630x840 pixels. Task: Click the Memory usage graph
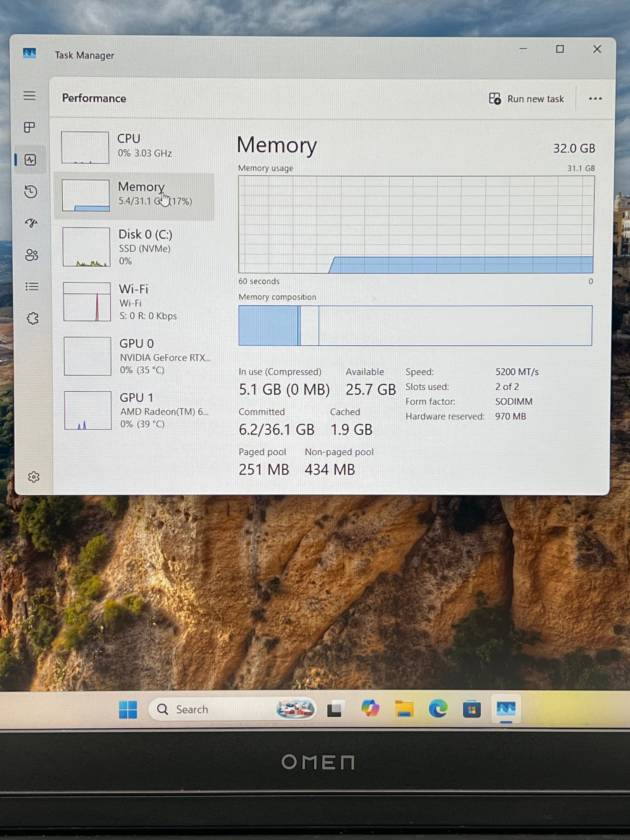pos(416,224)
